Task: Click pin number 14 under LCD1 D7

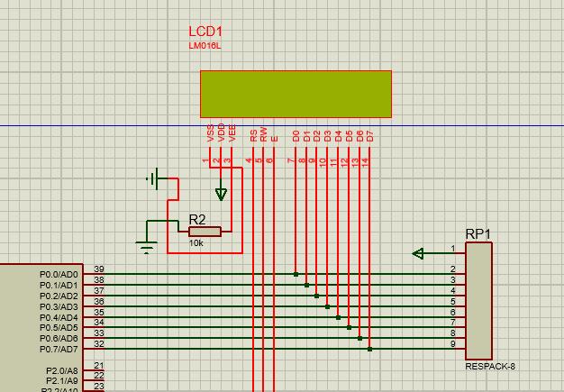Action: (365, 162)
